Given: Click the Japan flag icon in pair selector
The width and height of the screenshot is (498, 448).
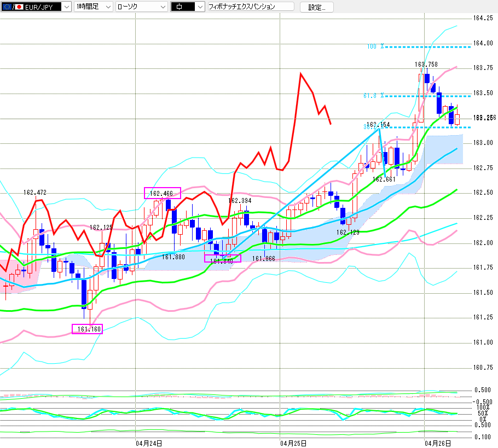Looking at the screenshot, I should point(19,7).
